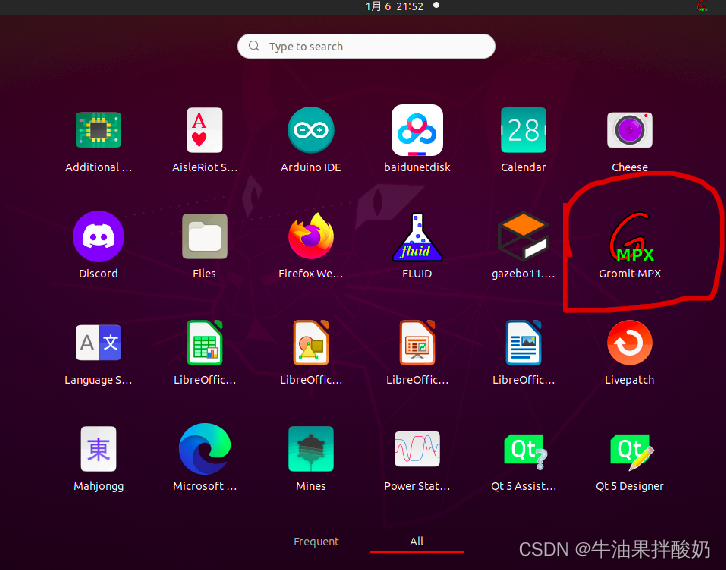Open the clock in top bar

click(394, 6)
